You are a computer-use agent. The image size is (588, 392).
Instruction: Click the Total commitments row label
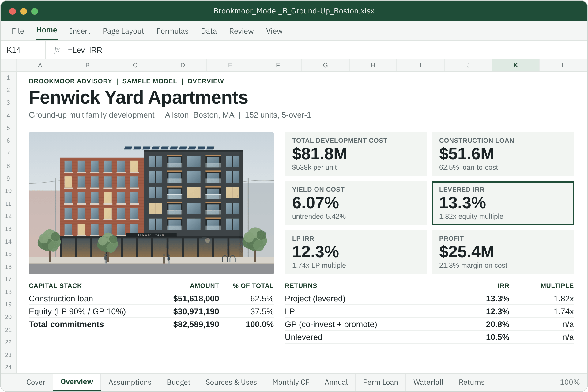66,324
